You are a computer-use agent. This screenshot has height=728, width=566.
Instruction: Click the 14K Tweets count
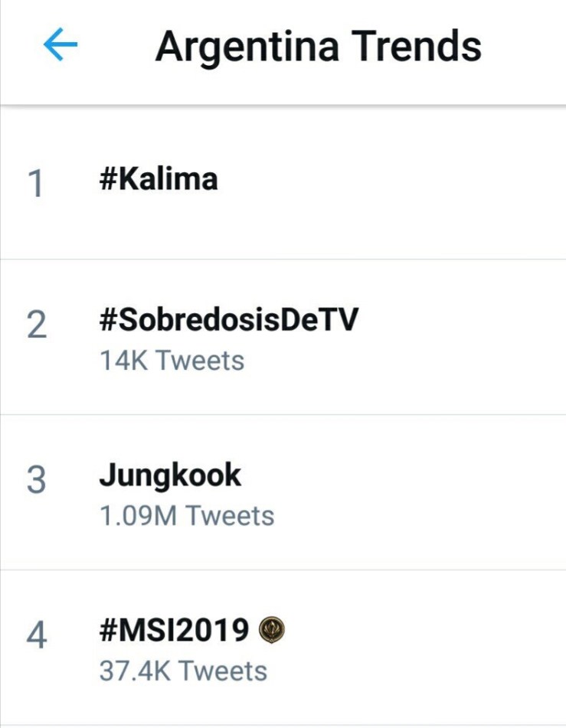click(172, 360)
